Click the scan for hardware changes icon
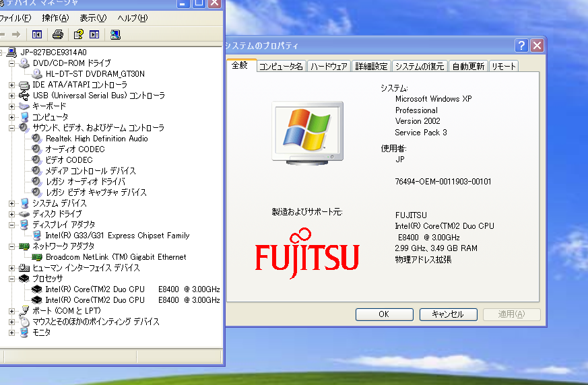 pos(115,35)
